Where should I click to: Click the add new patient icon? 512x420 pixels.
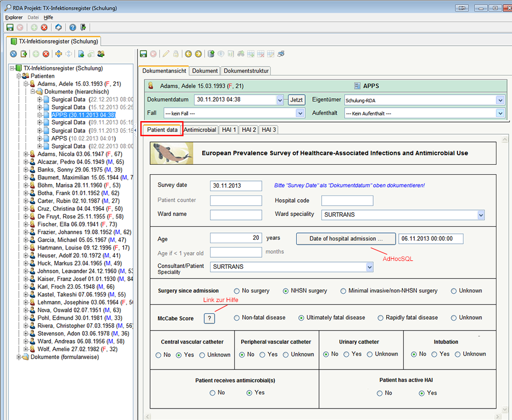(101, 54)
